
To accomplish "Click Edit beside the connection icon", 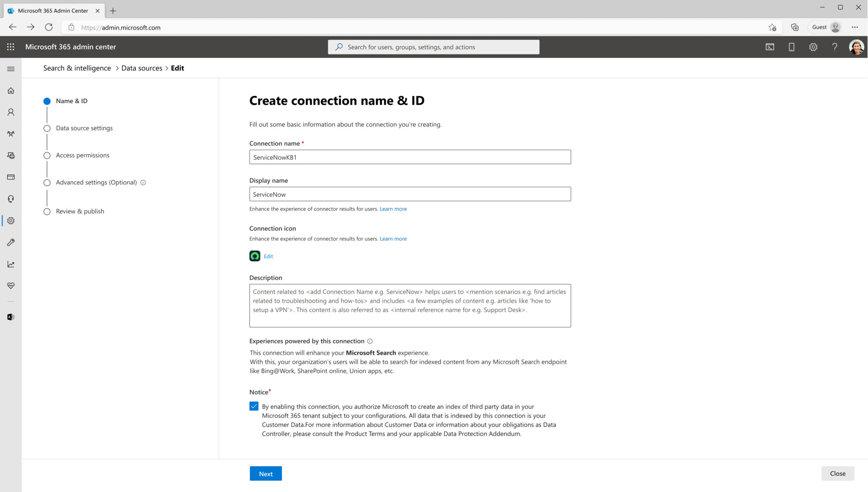I will [x=268, y=256].
